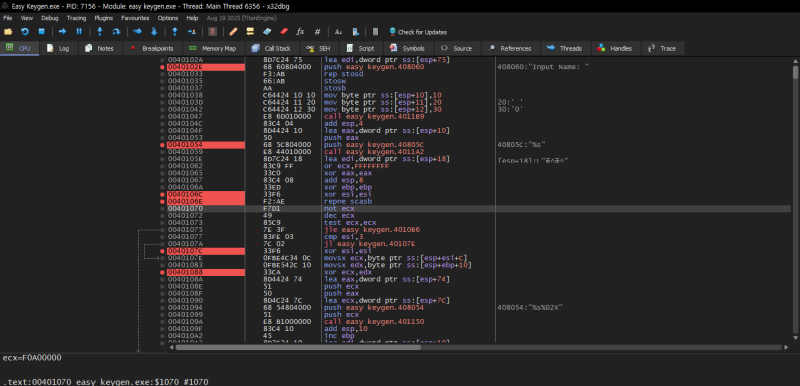
Task: Toggle breakpoint dot at address 0040106E
Action: [163, 202]
